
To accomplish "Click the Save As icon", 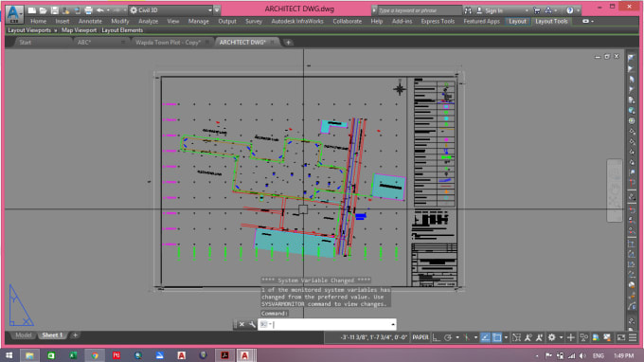I will tap(65, 10).
